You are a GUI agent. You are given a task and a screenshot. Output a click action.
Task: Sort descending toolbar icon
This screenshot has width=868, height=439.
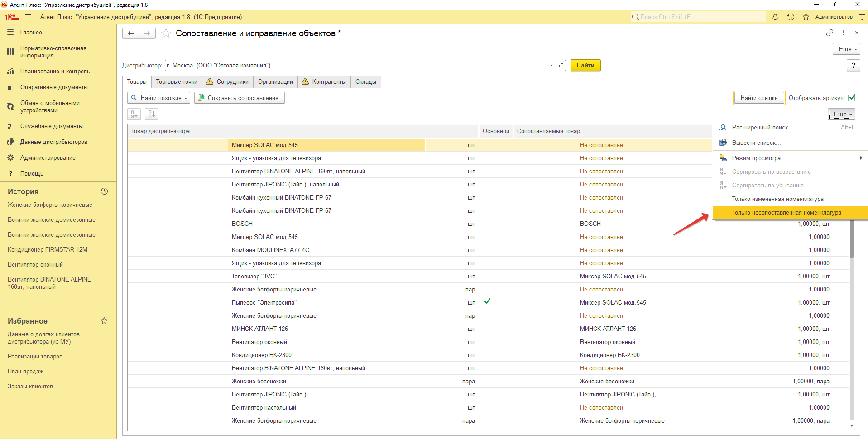(x=152, y=114)
